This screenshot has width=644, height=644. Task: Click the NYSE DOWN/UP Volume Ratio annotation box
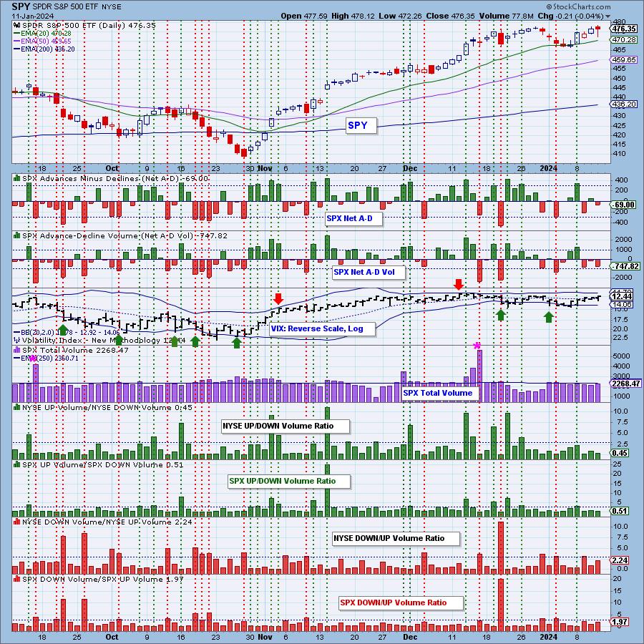(x=396, y=538)
